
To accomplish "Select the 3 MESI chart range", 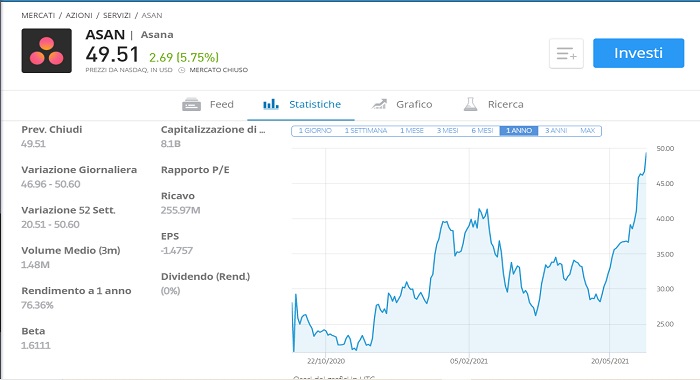I will (447, 131).
